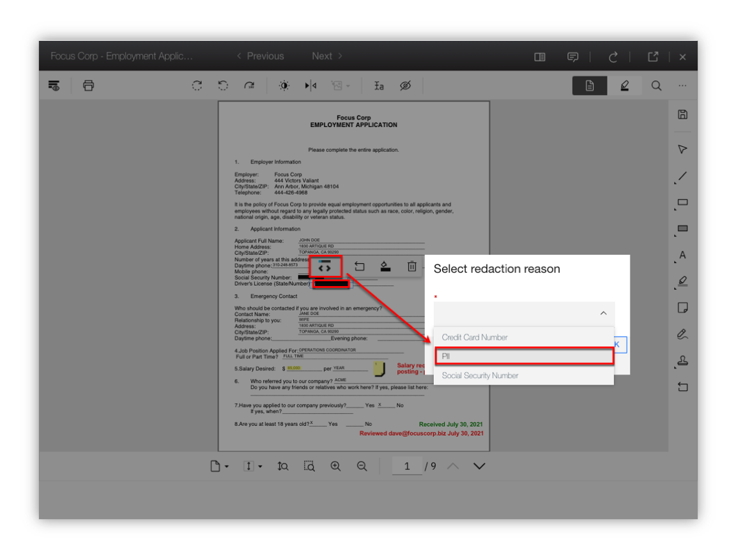Image resolution: width=736 pixels, height=560 pixels.
Task: Click the undo icon in side toolbar
Action: click(682, 387)
